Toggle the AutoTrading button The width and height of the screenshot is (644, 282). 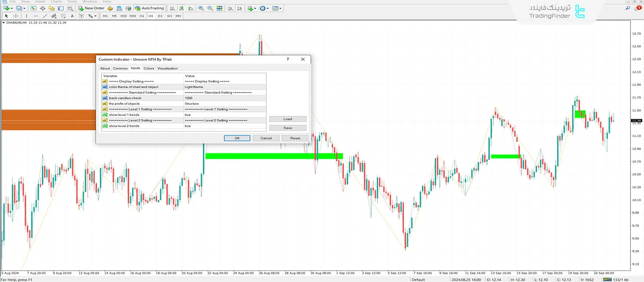149,8
